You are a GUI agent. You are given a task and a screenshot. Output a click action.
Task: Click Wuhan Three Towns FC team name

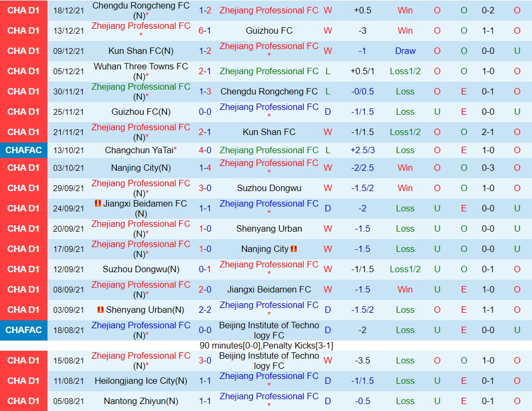point(141,72)
